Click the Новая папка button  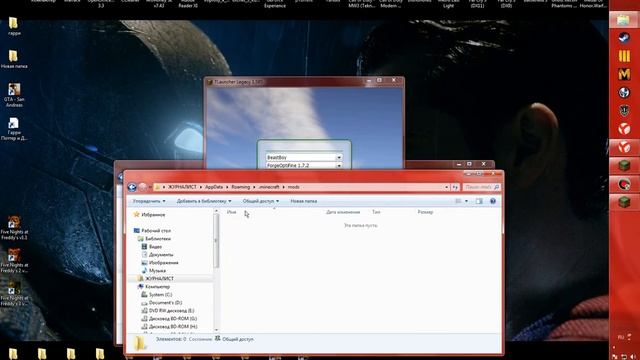tap(304, 201)
